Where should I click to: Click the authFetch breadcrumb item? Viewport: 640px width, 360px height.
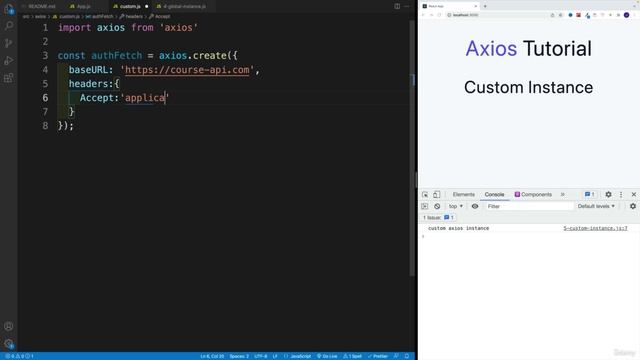tap(99, 17)
